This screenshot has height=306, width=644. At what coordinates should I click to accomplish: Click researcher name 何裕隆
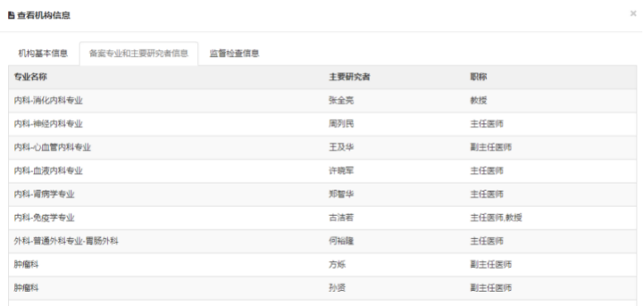[x=341, y=241]
